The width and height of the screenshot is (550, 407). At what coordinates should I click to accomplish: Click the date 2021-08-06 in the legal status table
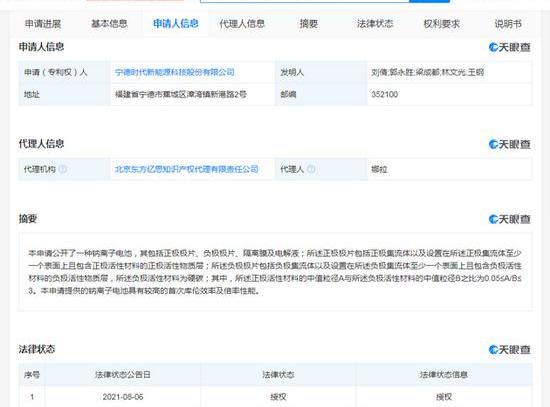click(x=123, y=397)
